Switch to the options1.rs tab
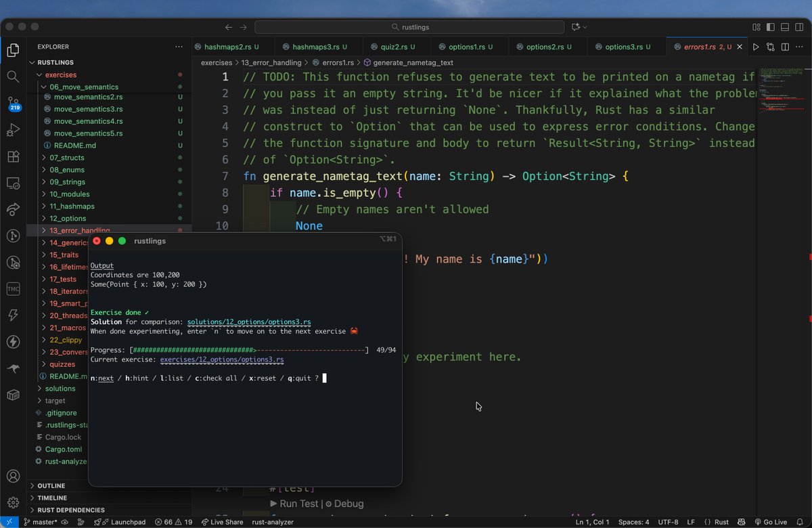The image size is (812, 528). coord(470,47)
